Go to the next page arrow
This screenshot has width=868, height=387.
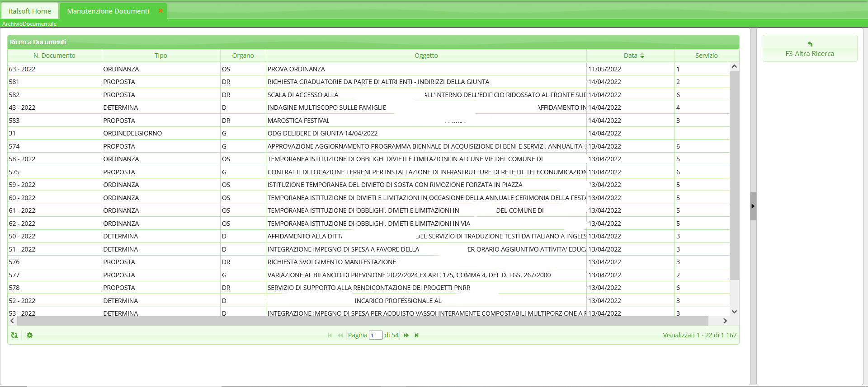(406, 335)
